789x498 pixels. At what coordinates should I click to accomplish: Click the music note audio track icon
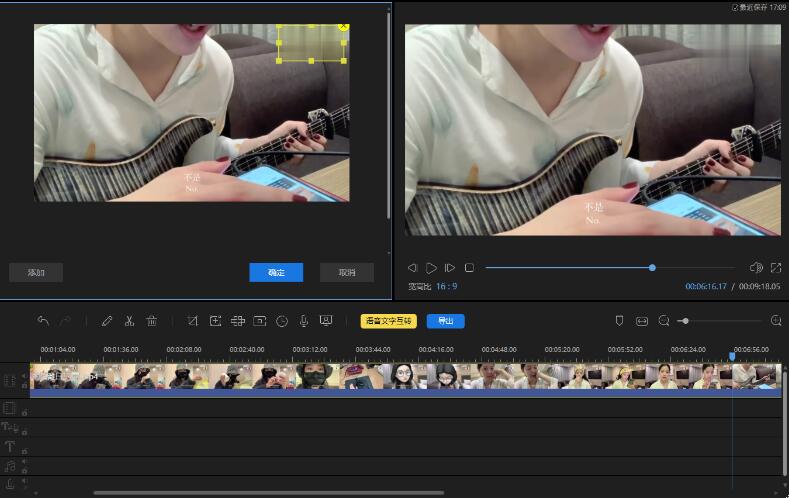(10, 466)
